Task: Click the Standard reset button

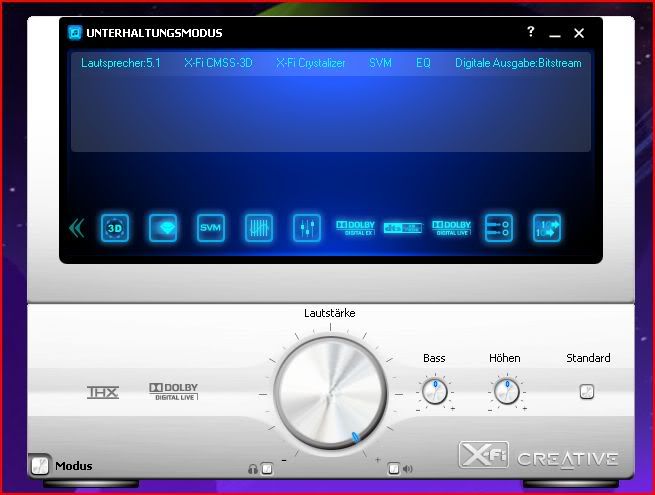Action: [x=587, y=392]
